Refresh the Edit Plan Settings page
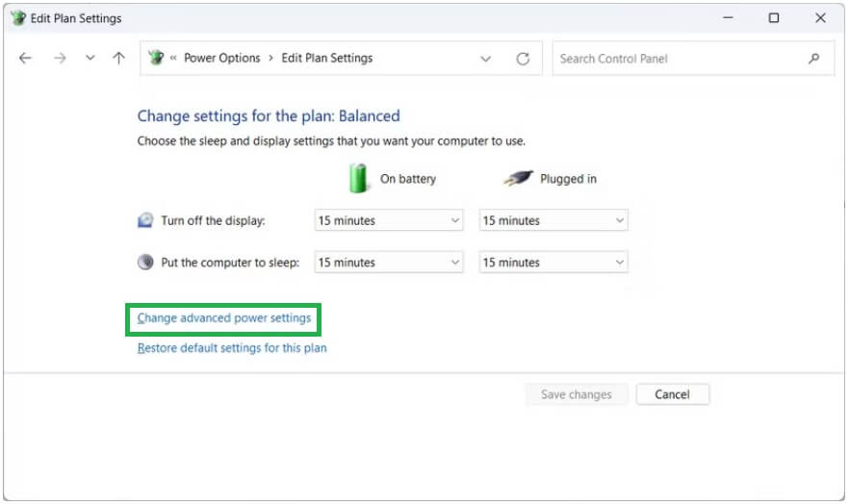 [523, 59]
